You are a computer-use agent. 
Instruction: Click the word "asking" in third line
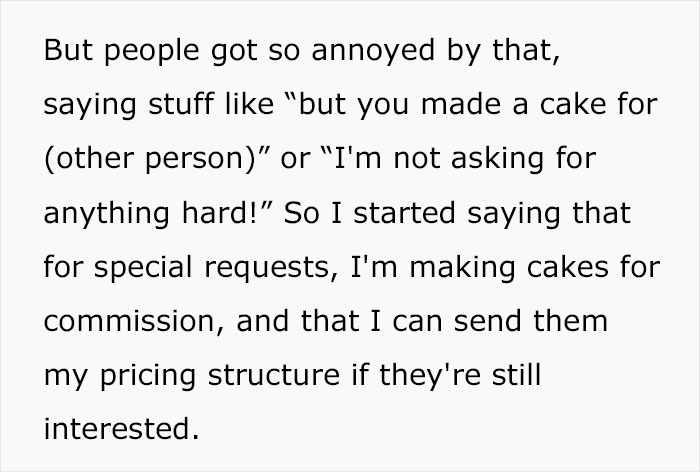pos(497,159)
